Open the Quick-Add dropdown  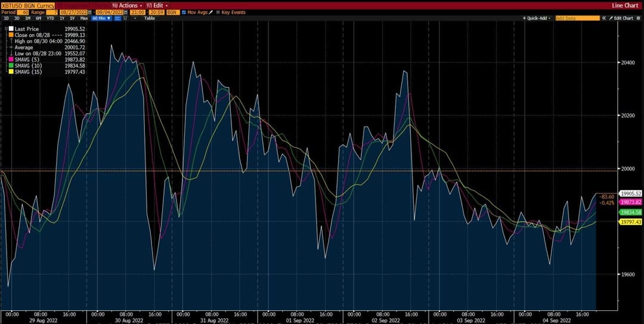537,18
